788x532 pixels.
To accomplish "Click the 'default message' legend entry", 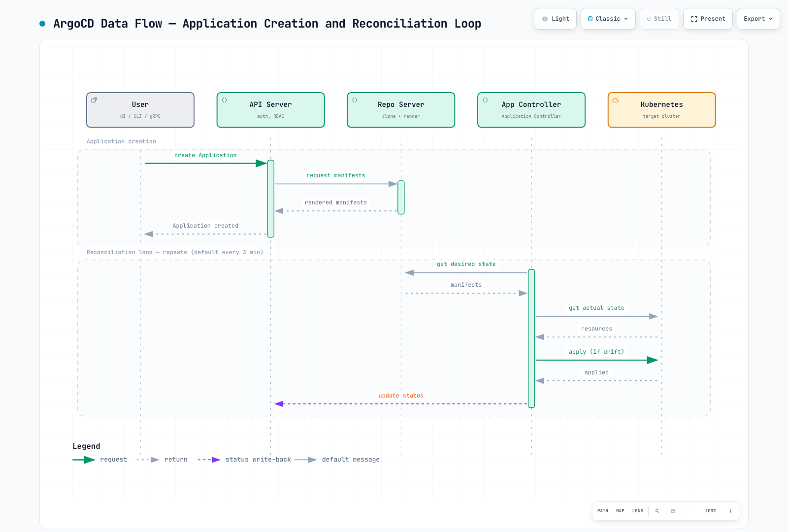I will click(x=337, y=460).
